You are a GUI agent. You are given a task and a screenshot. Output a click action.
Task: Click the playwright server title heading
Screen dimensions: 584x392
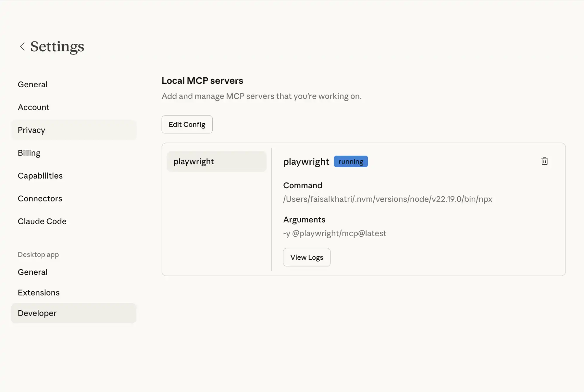pos(306,161)
